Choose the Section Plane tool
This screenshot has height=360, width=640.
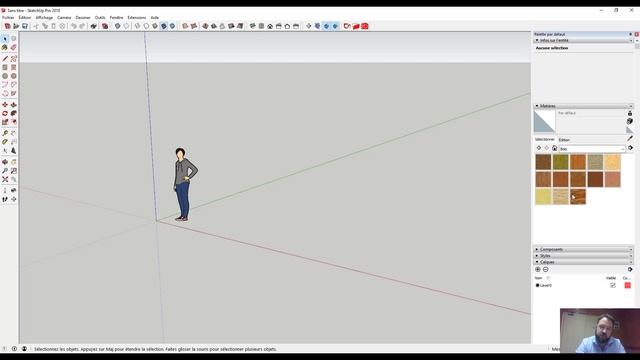tap(13, 199)
